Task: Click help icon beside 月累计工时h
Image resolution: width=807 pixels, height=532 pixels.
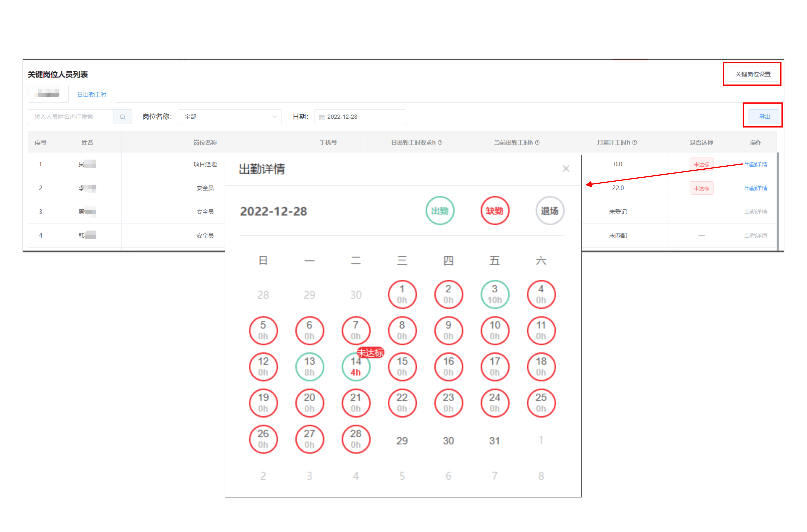Action: (x=634, y=143)
